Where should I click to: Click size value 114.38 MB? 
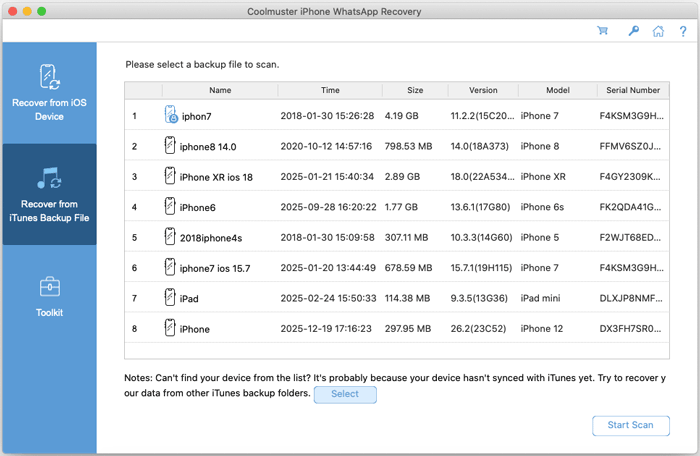pos(407,298)
